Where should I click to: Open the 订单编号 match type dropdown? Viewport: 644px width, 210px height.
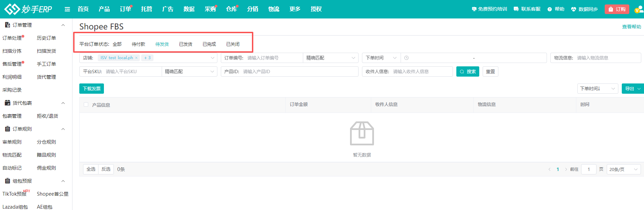coord(331,58)
